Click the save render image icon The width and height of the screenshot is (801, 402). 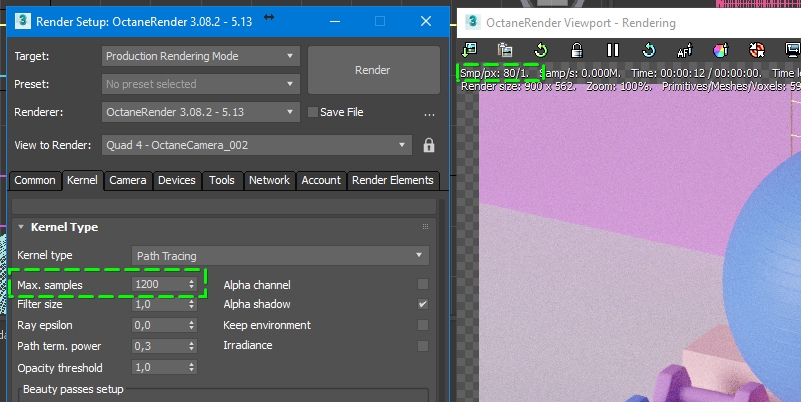tap(469, 50)
